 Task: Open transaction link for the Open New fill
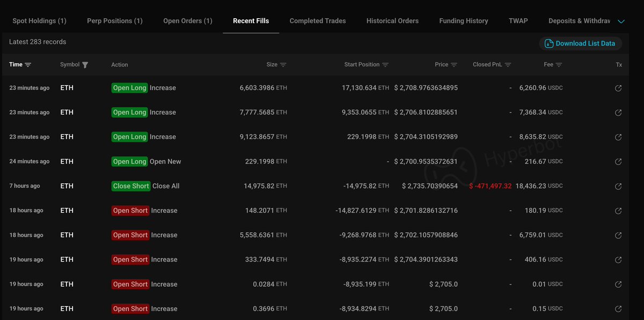coord(618,161)
